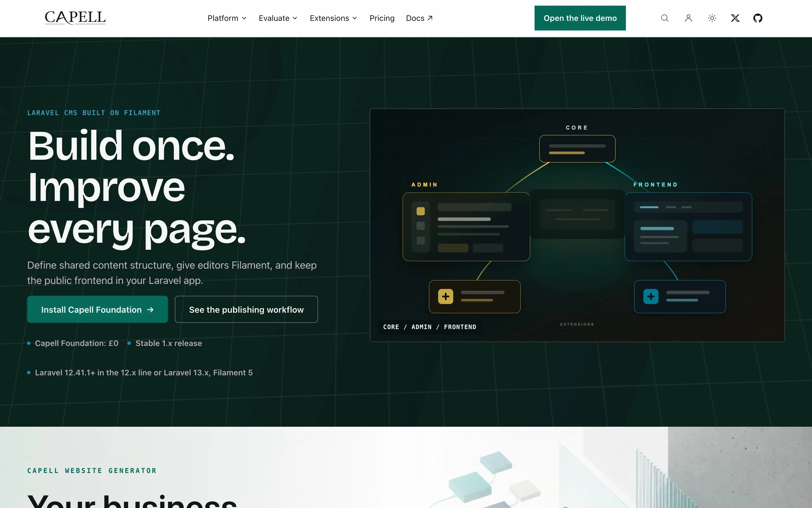Click Install Capell Foundation button

click(97, 309)
